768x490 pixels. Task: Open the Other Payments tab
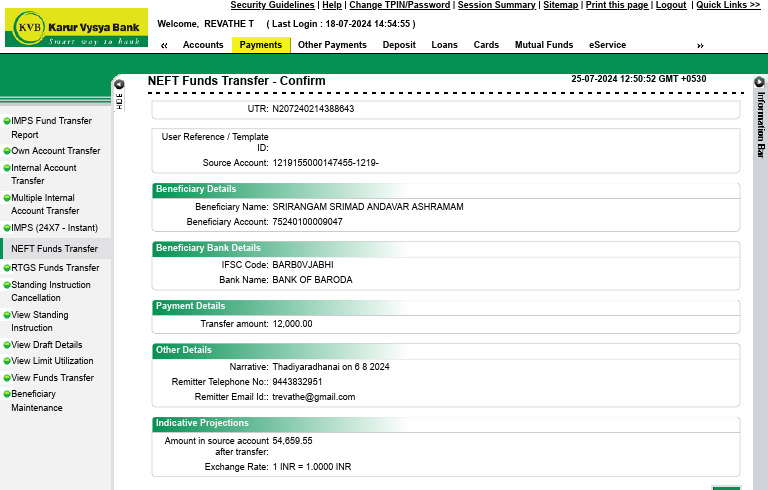tap(332, 45)
